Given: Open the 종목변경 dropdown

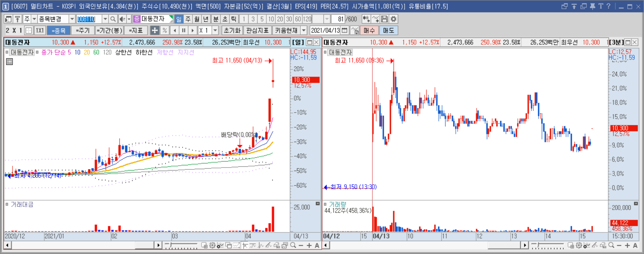Looking at the screenshot, I should [x=72, y=19].
